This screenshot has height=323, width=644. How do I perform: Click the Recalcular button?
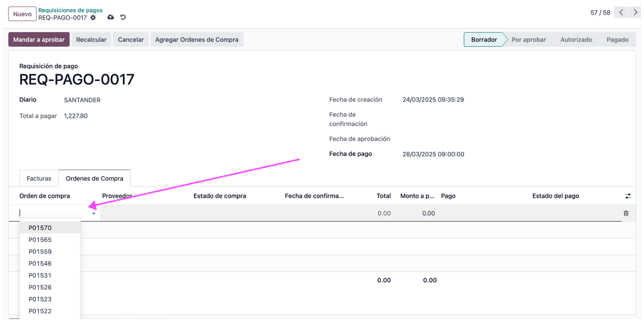(91, 40)
